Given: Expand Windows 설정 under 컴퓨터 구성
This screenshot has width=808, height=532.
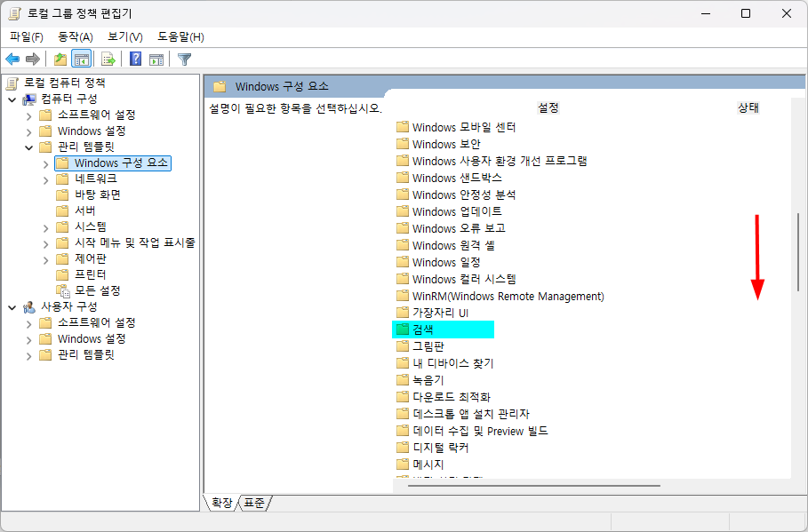Looking at the screenshot, I should (x=28, y=131).
